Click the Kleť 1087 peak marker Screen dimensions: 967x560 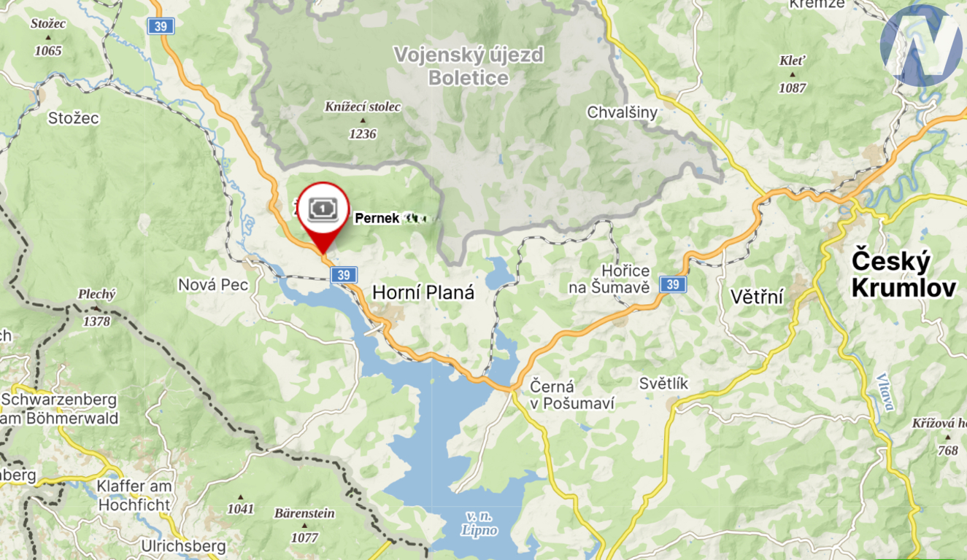click(x=793, y=74)
